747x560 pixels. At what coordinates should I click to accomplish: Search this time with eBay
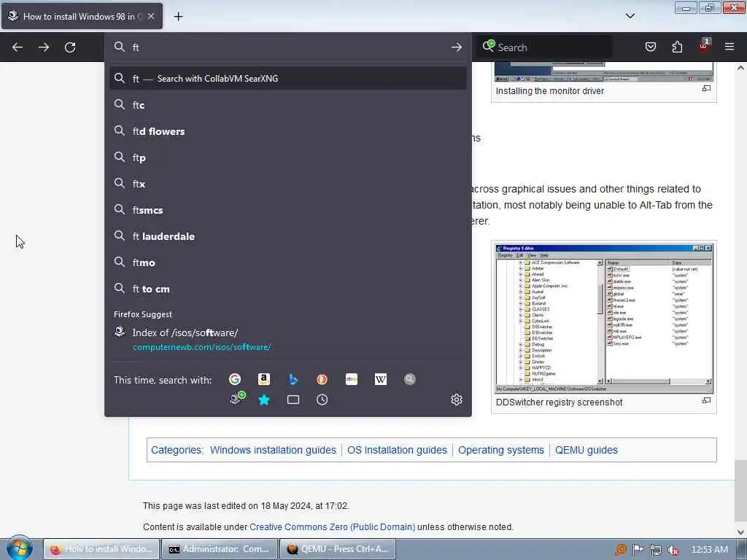[352, 379]
